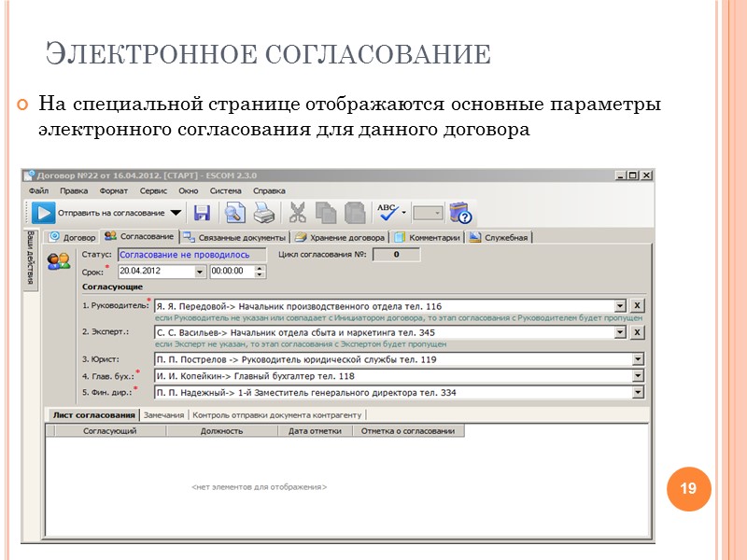The width and height of the screenshot is (747, 560).
Task: Click the time field 00:00:00
Action: 233,272
